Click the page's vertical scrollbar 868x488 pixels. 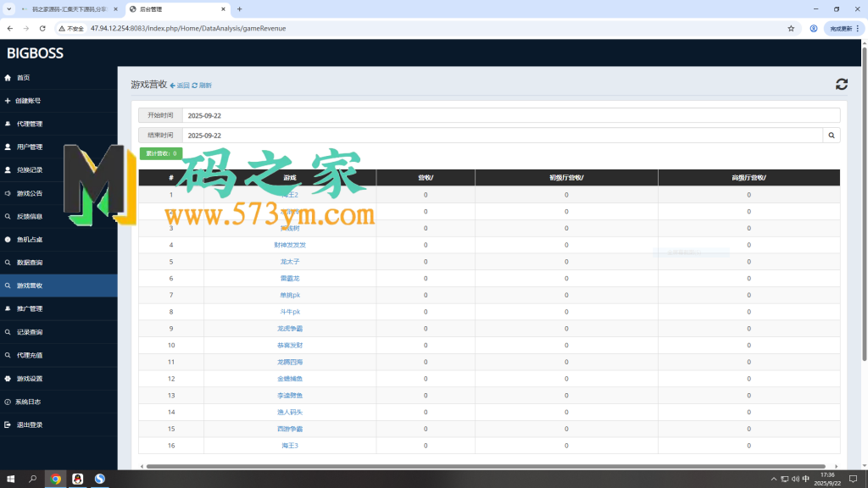coord(864,204)
